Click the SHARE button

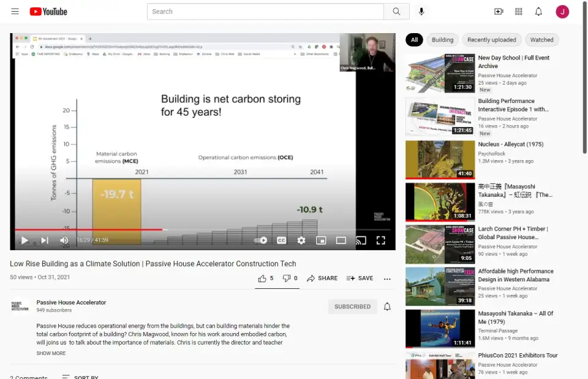tap(322, 278)
